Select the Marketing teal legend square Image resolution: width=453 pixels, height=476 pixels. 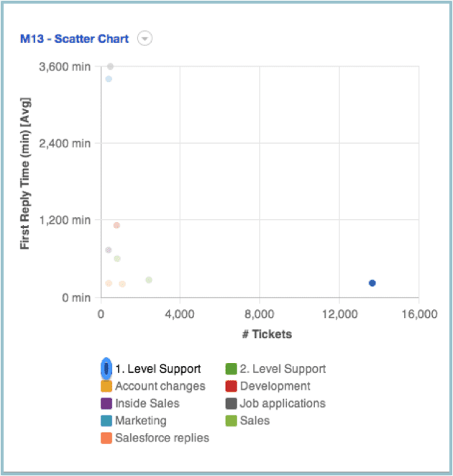click(x=106, y=421)
